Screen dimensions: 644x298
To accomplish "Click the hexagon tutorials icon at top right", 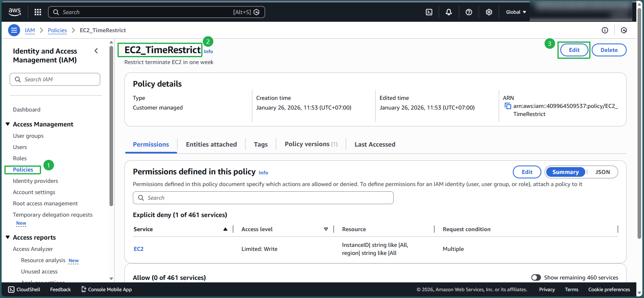I will click(624, 30).
